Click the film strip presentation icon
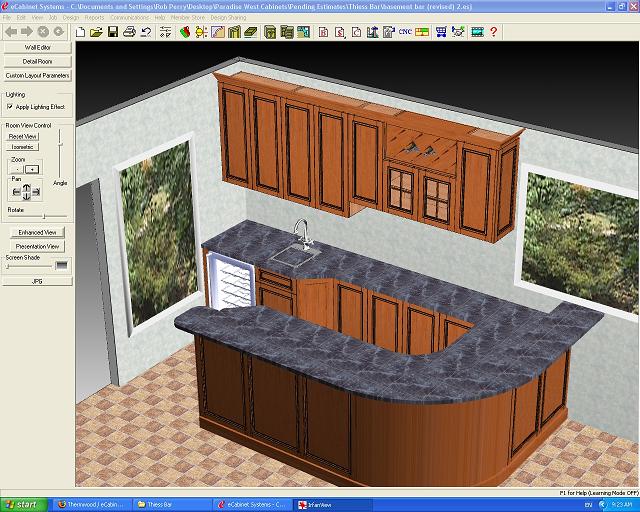This screenshot has width=640, height=512. (477, 32)
